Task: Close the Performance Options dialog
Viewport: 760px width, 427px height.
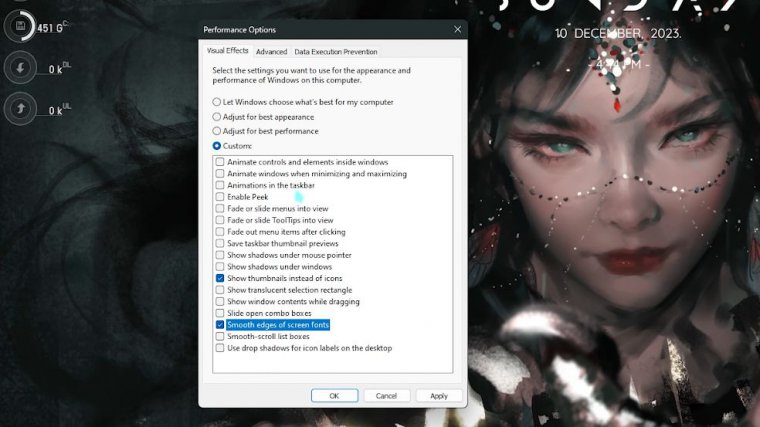Action: click(456, 30)
